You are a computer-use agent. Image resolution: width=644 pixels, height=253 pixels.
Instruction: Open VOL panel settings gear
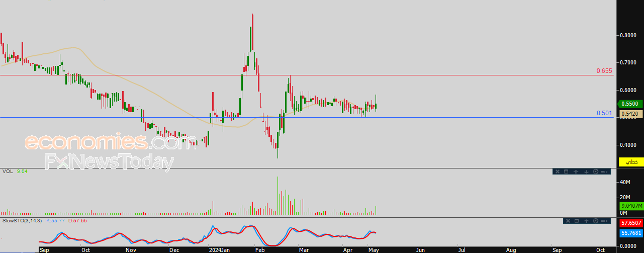[595, 172]
